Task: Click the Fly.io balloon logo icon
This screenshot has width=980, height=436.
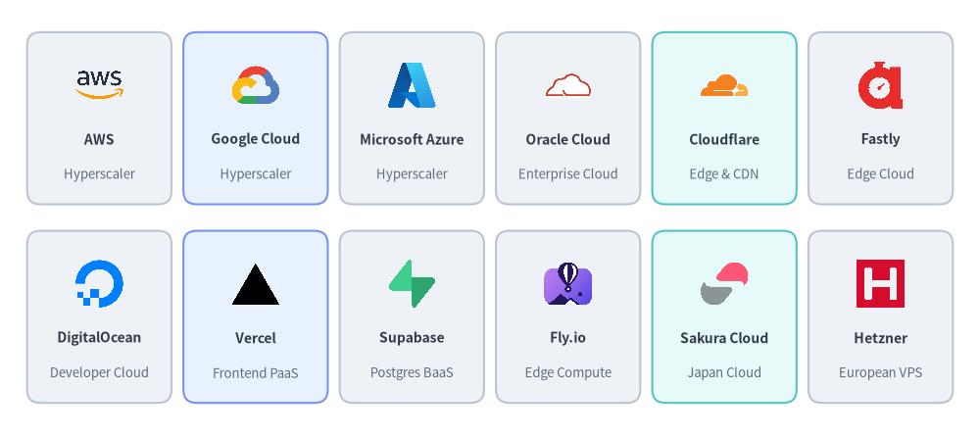Action: click(568, 283)
